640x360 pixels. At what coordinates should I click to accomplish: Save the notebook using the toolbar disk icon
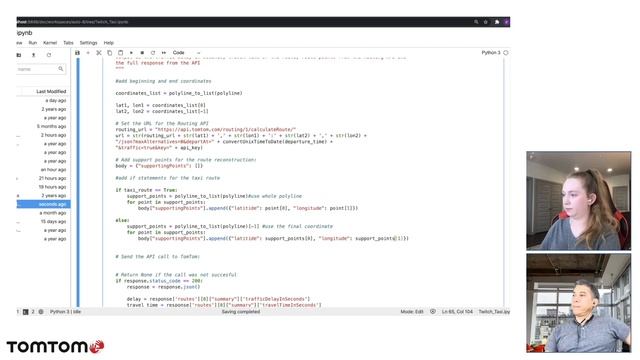77,53
